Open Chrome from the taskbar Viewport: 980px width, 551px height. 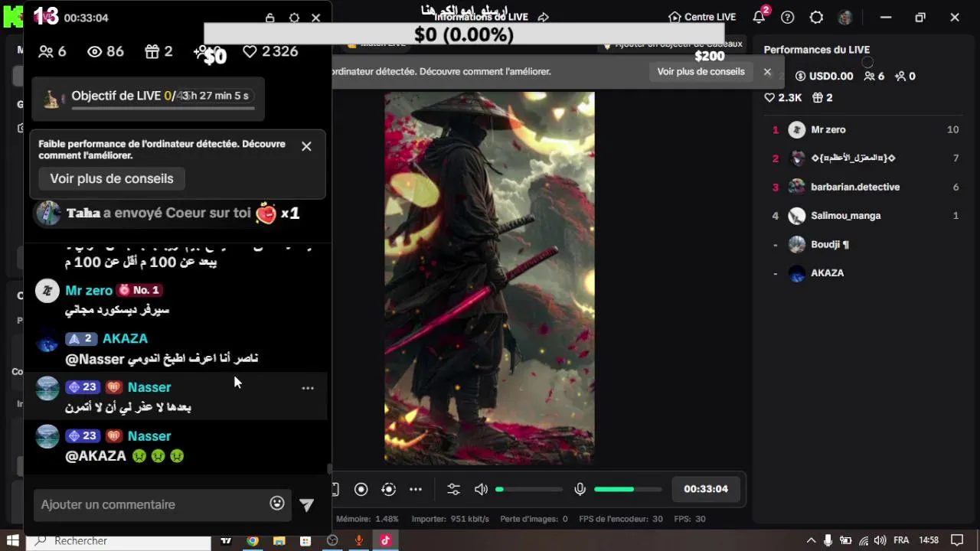(253, 541)
